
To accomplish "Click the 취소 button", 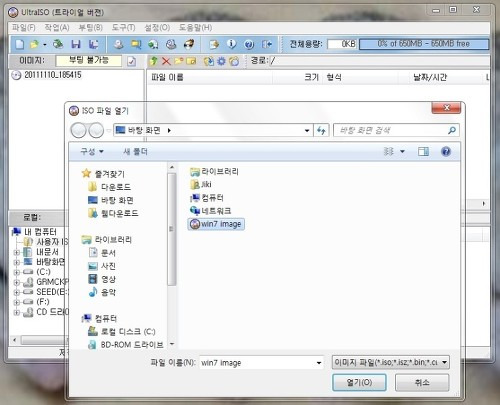I will click(x=422, y=382).
